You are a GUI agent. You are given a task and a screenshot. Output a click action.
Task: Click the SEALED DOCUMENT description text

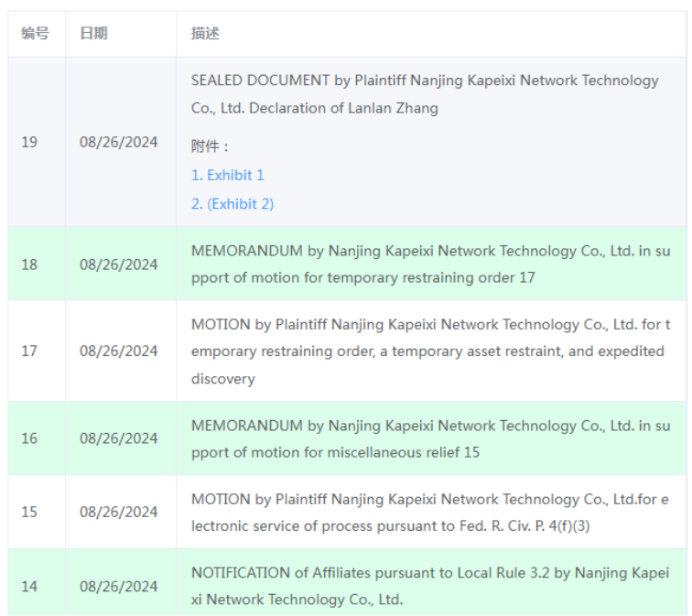coord(425,94)
